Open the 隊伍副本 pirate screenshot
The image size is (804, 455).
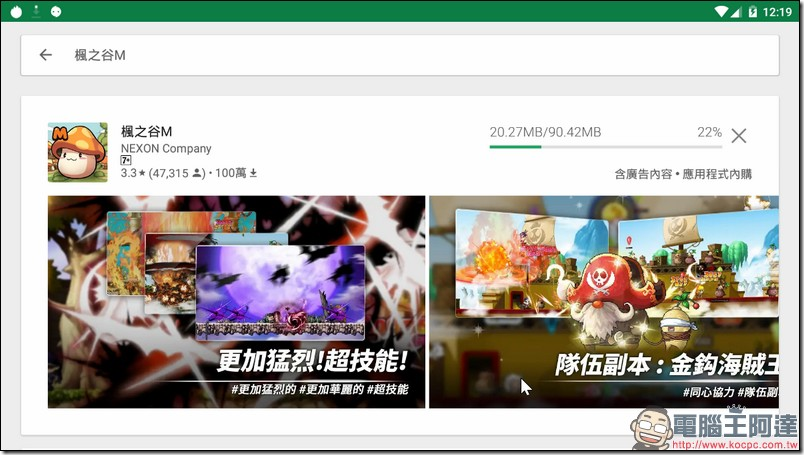click(x=604, y=302)
